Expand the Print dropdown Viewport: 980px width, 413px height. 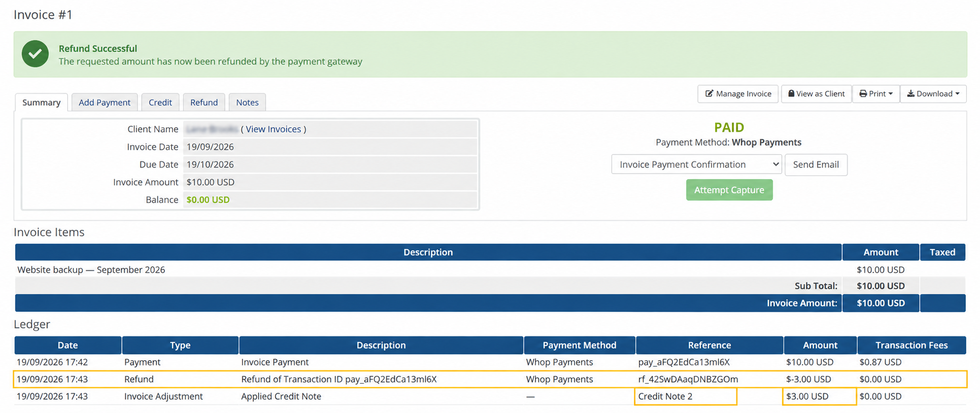click(876, 94)
